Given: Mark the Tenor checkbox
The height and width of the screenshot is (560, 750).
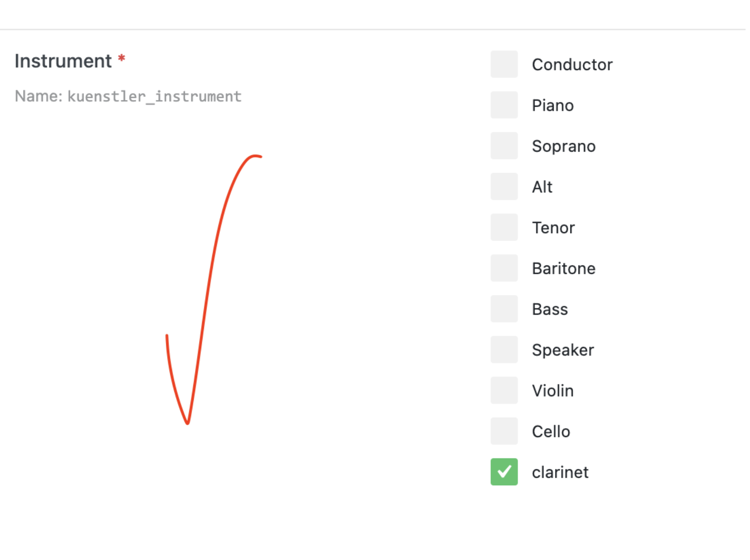Looking at the screenshot, I should [x=504, y=227].
